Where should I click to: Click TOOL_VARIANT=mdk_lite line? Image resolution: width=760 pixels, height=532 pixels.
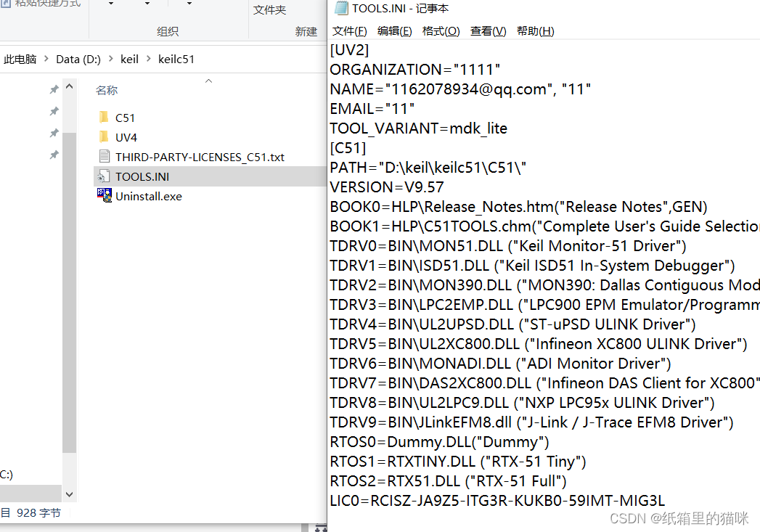[x=419, y=128]
